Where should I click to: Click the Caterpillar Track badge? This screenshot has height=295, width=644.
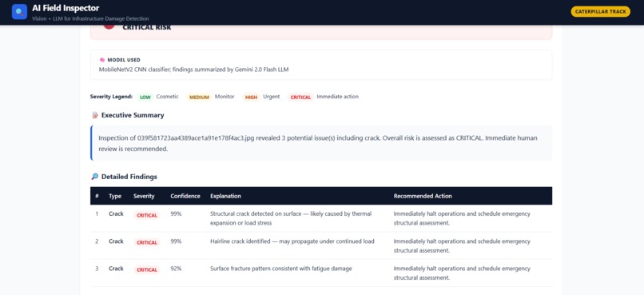pyautogui.click(x=600, y=11)
